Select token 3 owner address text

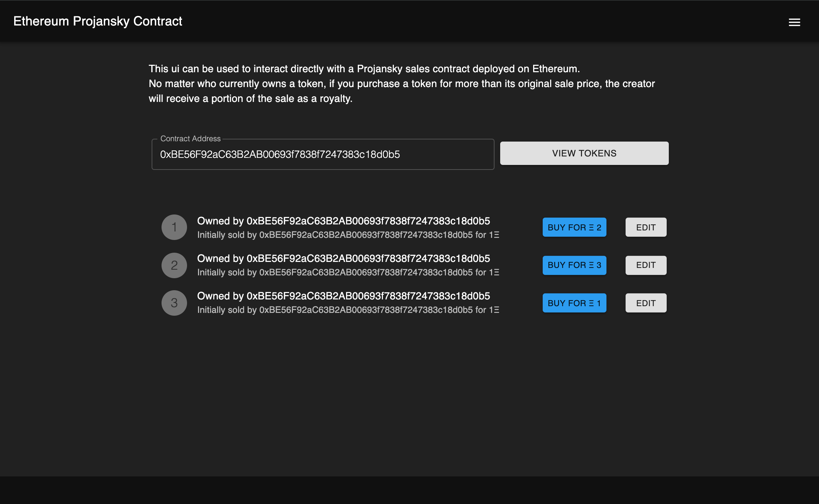[368, 296]
